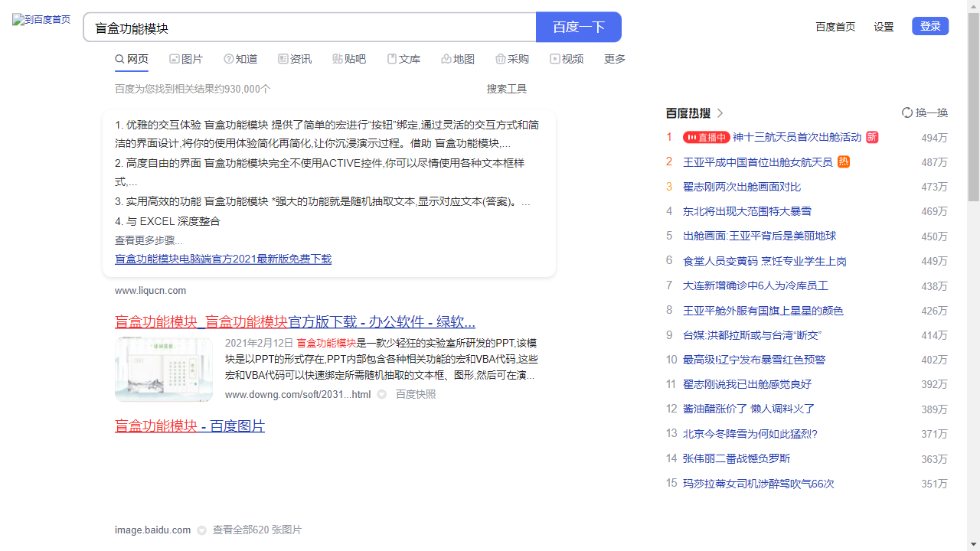980x551 pixels.
Task: Switch to the 资讯 search tab
Action: coord(295,59)
